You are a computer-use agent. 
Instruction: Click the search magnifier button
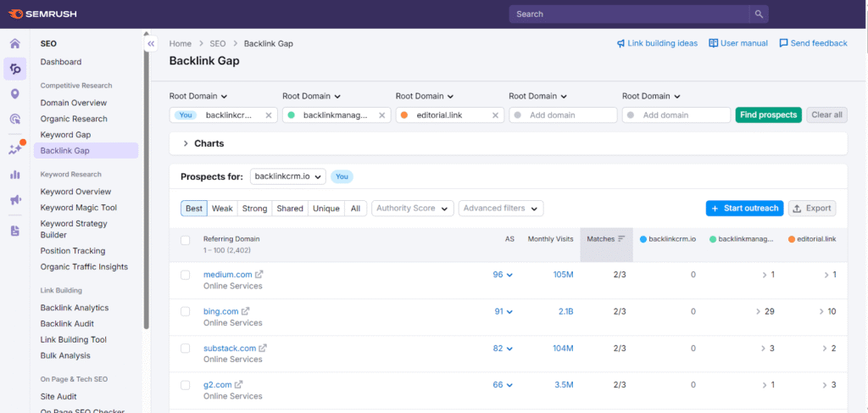tap(759, 14)
